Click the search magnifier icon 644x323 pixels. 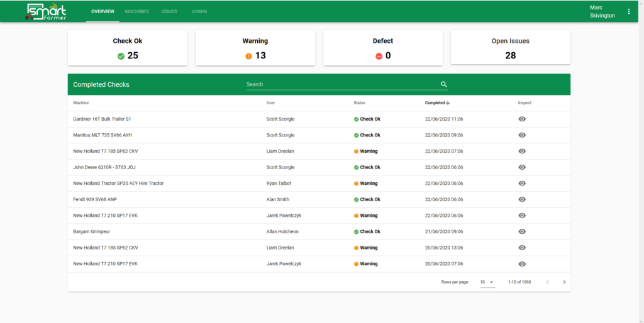443,84
